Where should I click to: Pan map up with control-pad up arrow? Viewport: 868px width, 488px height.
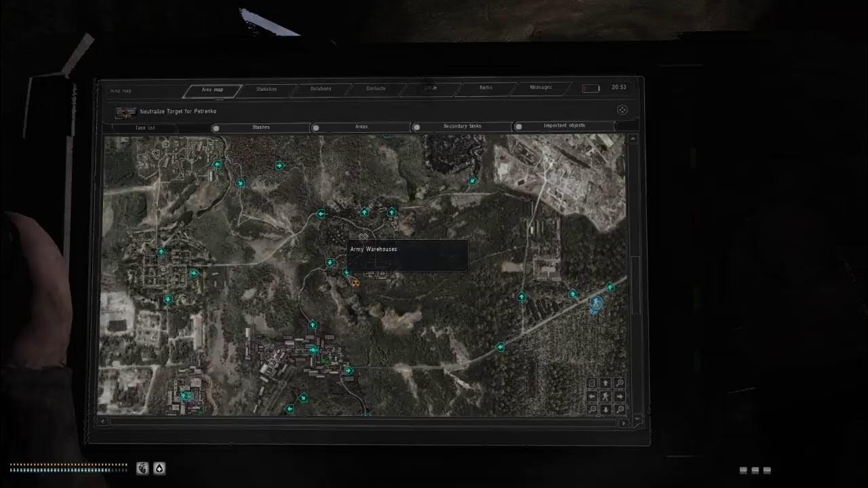(x=606, y=384)
